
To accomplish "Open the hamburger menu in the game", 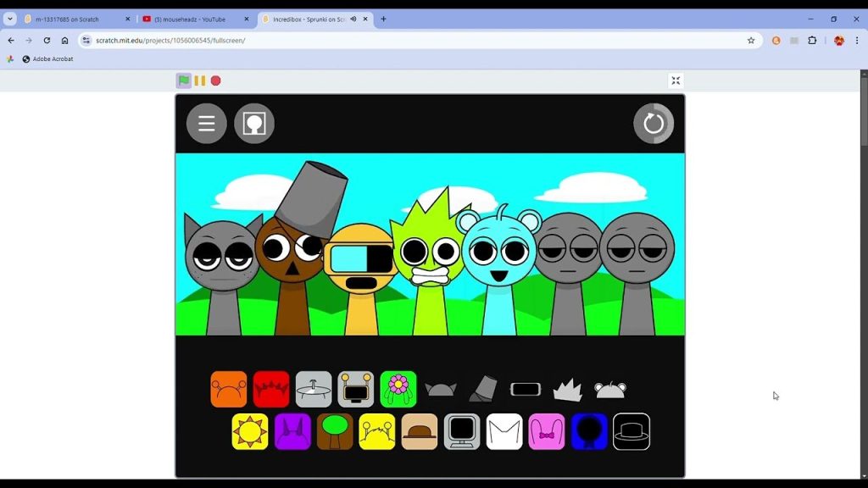I will (x=207, y=124).
